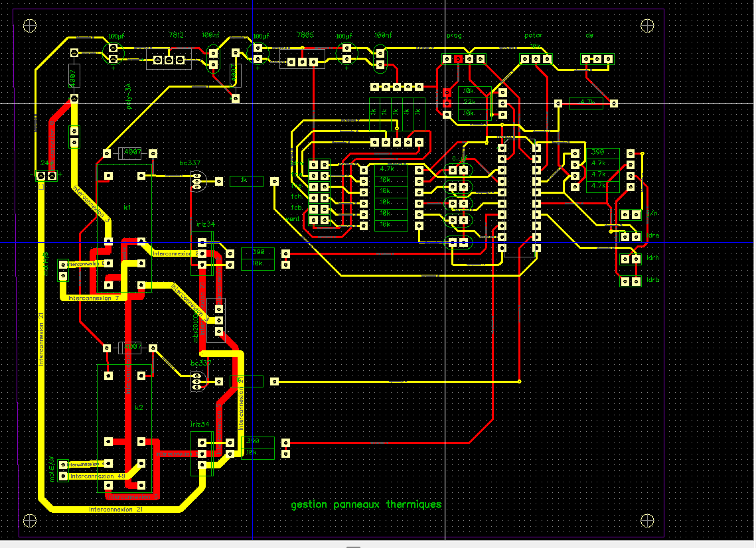Select the 1k resistor beside upper bc337
Screen dimensions: 756x548
click(x=246, y=181)
